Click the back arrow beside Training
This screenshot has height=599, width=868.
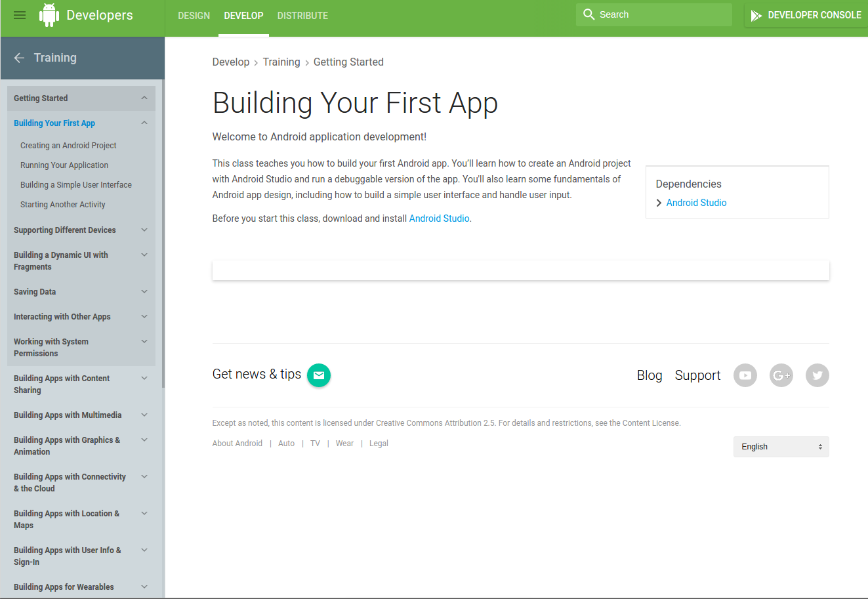tap(19, 58)
